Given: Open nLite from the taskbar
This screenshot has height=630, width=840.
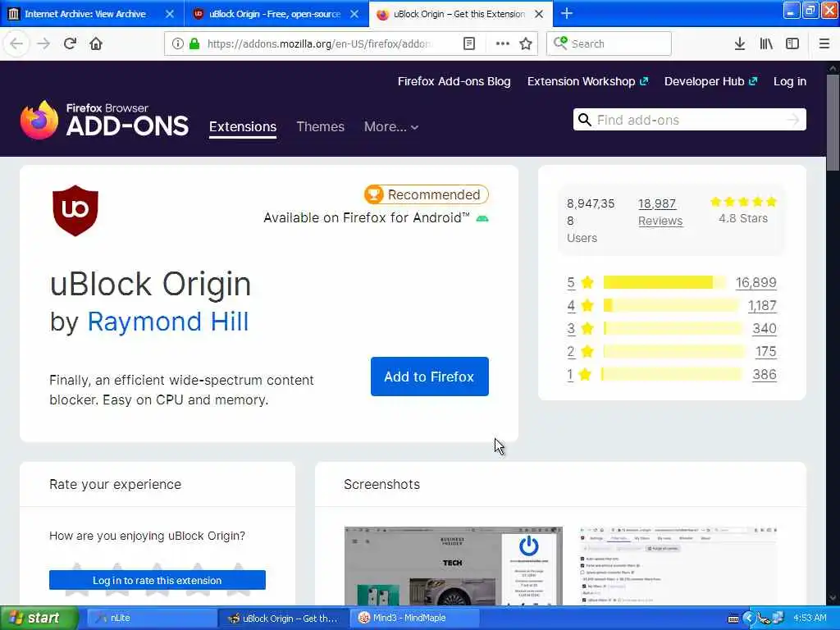Looking at the screenshot, I should tap(151, 618).
